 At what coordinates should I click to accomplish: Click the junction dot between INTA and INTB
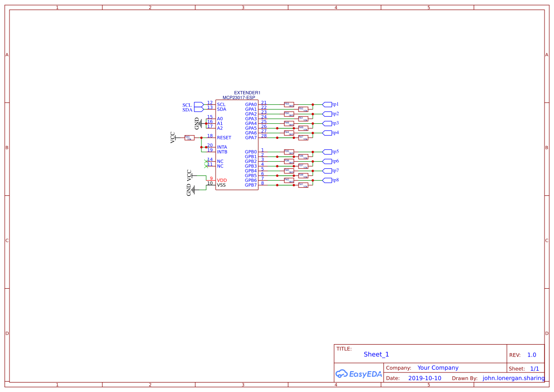click(201, 147)
